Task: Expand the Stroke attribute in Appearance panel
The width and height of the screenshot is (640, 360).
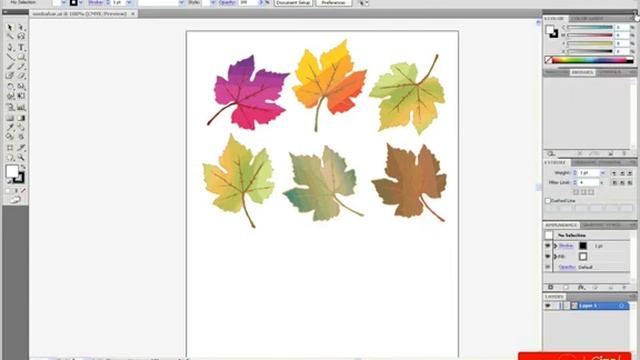Action: coord(555,246)
